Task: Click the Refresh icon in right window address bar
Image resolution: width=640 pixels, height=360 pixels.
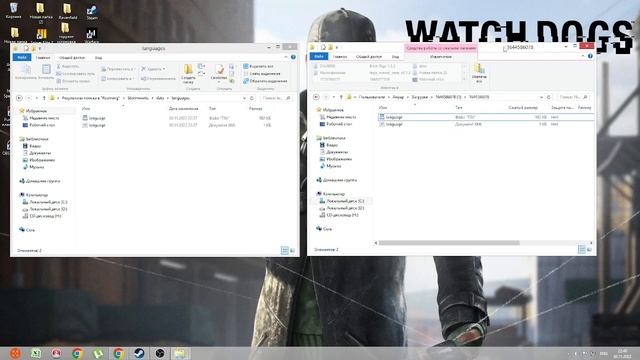Action: click(x=549, y=97)
